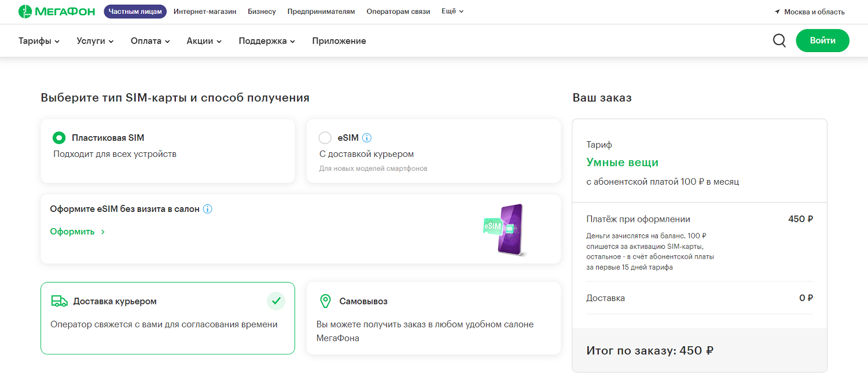Change region via Москва и область
Image resolution: width=868 pixels, height=385 pixels.
pos(814,12)
